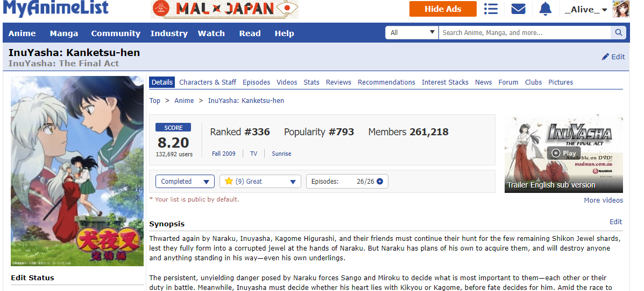Increment watched episodes with plus icon
The image size is (644, 291).
point(380,181)
